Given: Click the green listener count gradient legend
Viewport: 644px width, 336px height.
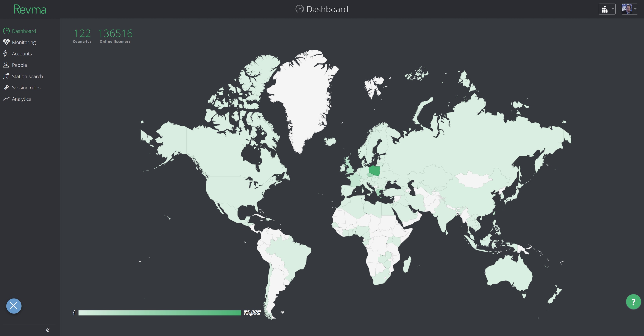Looking at the screenshot, I should coord(160,313).
